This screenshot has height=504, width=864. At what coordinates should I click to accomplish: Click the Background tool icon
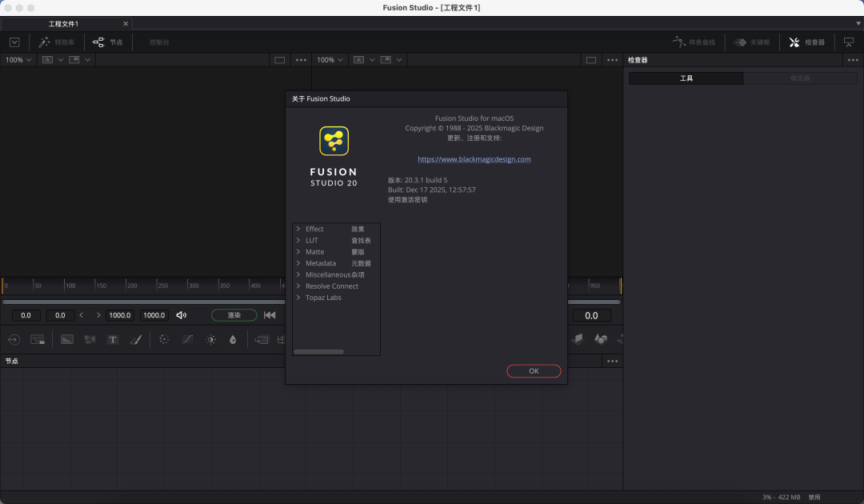point(67,339)
